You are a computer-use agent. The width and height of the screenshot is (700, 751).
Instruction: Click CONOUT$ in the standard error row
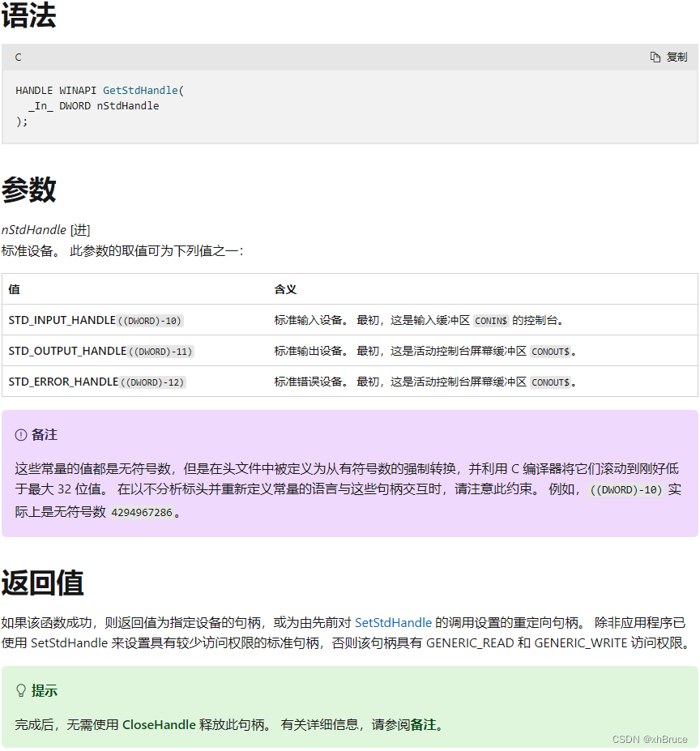point(550,382)
